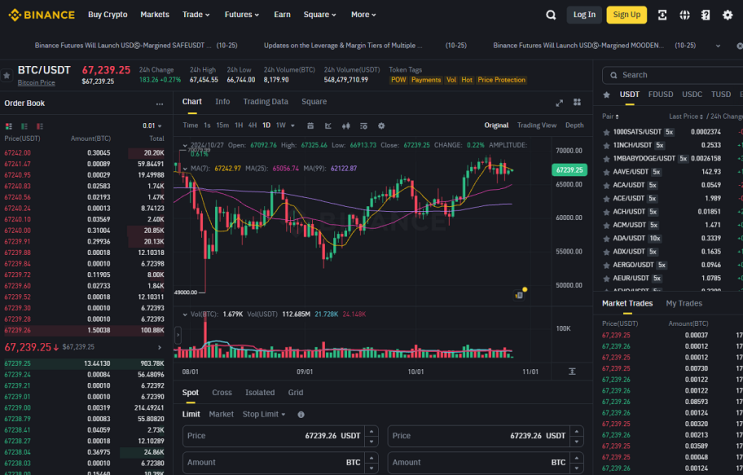743x475 pixels.
Task: Show sell orders only view
Action: 40,126
